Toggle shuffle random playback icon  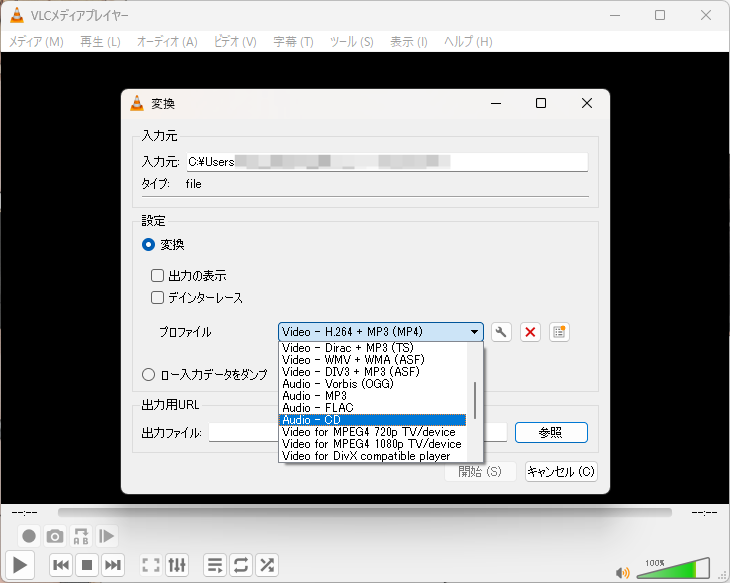(267, 565)
